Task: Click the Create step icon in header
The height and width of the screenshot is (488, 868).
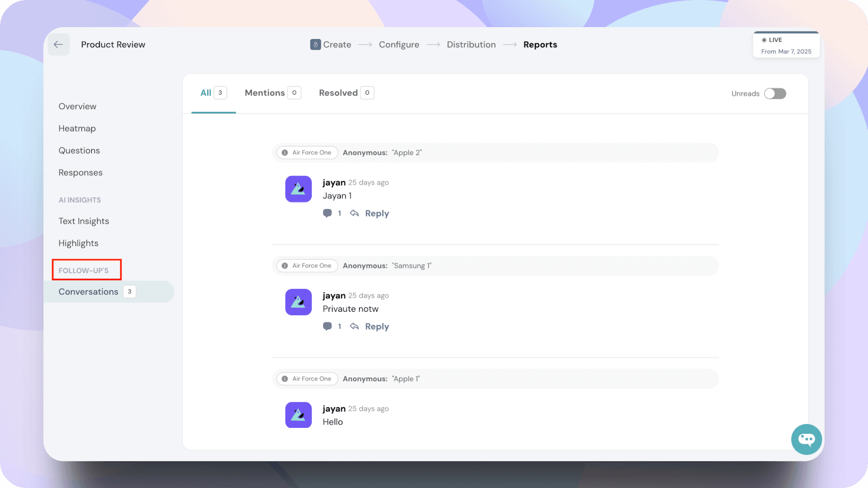Action: (x=315, y=44)
